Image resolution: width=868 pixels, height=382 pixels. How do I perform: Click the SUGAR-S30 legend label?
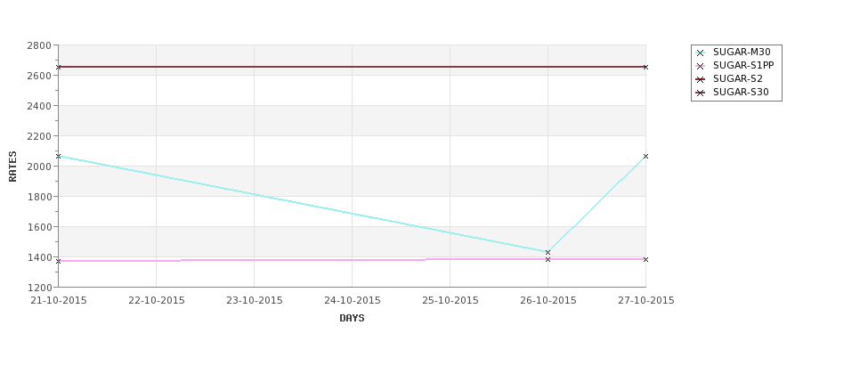741,92
